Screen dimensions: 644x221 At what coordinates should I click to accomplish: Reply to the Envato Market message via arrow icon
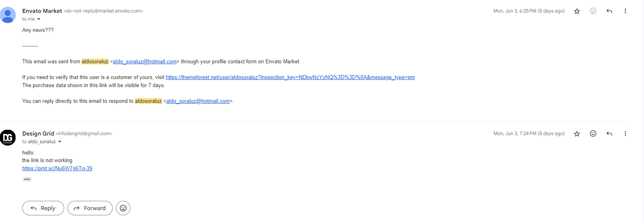[609, 11]
